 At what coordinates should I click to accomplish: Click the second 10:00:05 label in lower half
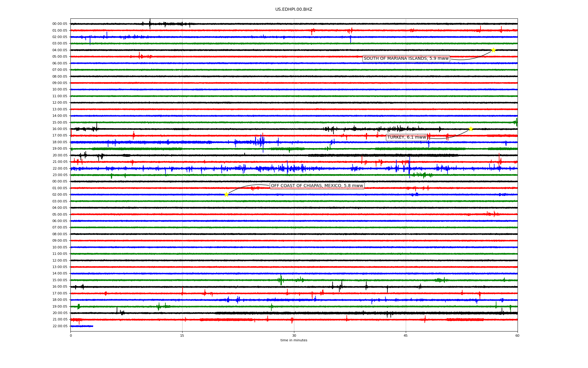pos(60,247)
